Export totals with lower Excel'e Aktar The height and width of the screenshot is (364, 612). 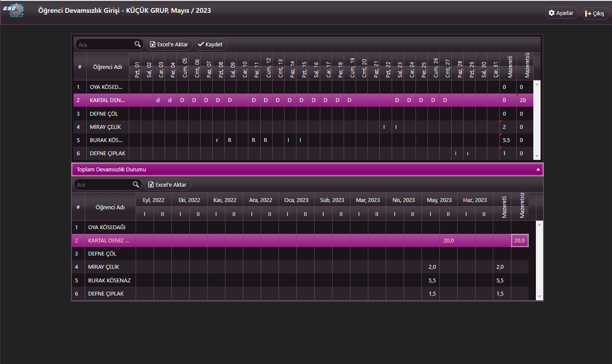(x=167, y=185)
